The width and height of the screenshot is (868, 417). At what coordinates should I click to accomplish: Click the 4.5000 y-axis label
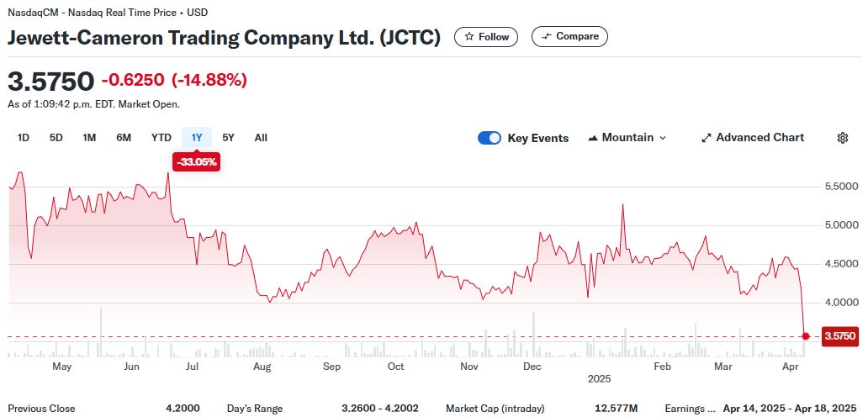coord(841,264)
